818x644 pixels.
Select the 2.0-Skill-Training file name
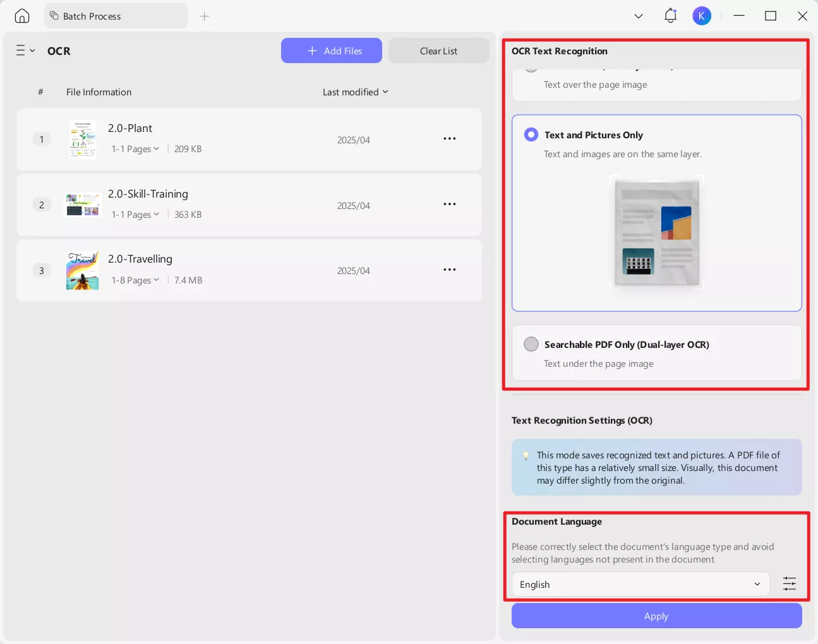coord(148,194)
